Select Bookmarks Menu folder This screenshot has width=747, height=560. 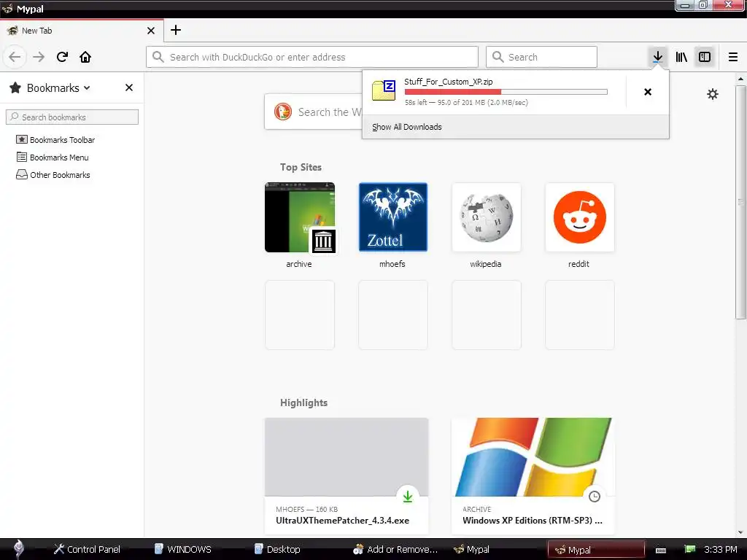click(x=53, y=157)
